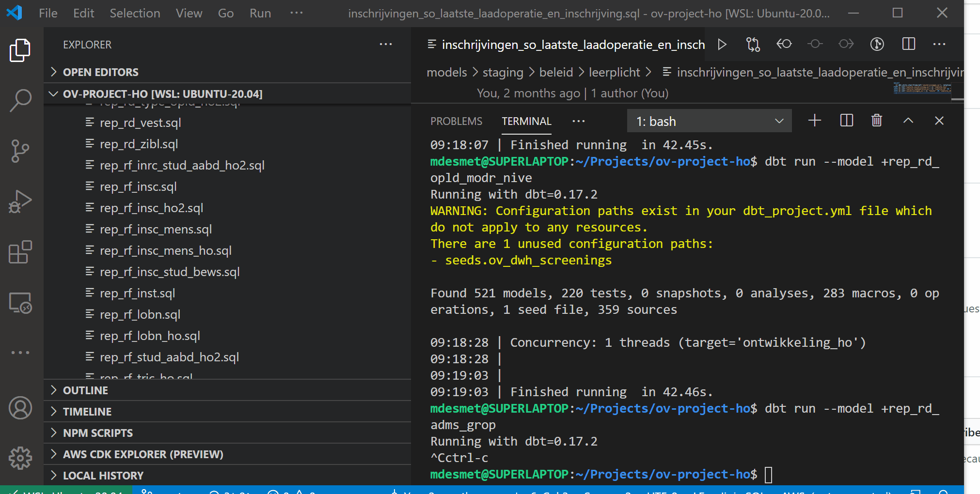
Task: Split the editor into two panes
Action: coord(908,44)
